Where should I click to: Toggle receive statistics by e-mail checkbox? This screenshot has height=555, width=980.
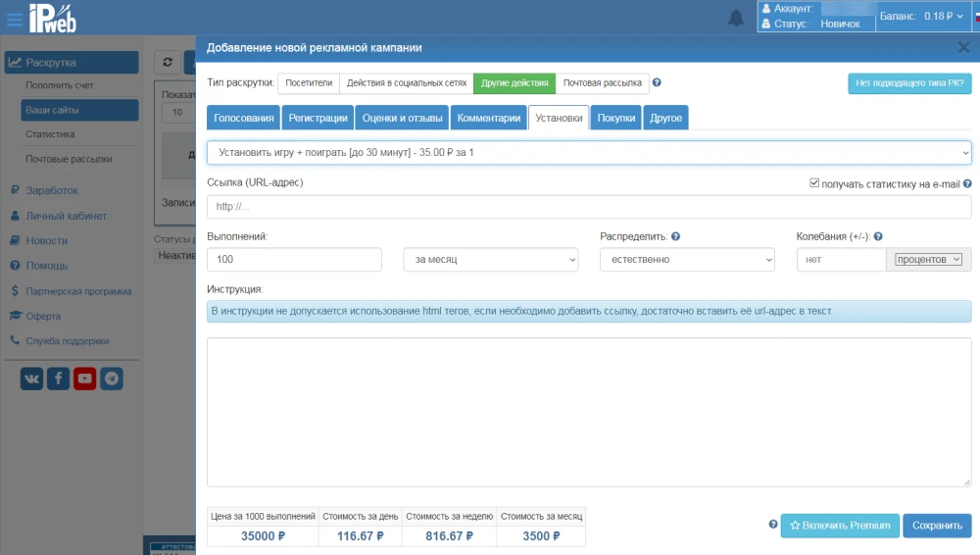coord(814,183)
